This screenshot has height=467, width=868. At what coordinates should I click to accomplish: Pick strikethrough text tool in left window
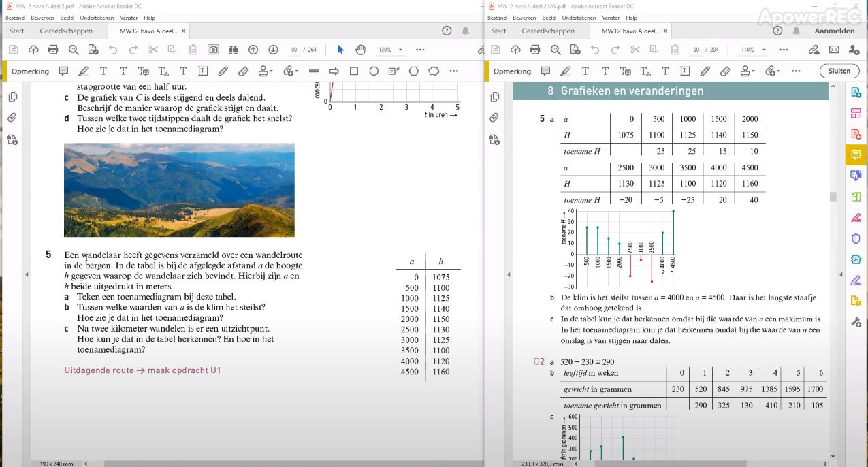[123, 71]
